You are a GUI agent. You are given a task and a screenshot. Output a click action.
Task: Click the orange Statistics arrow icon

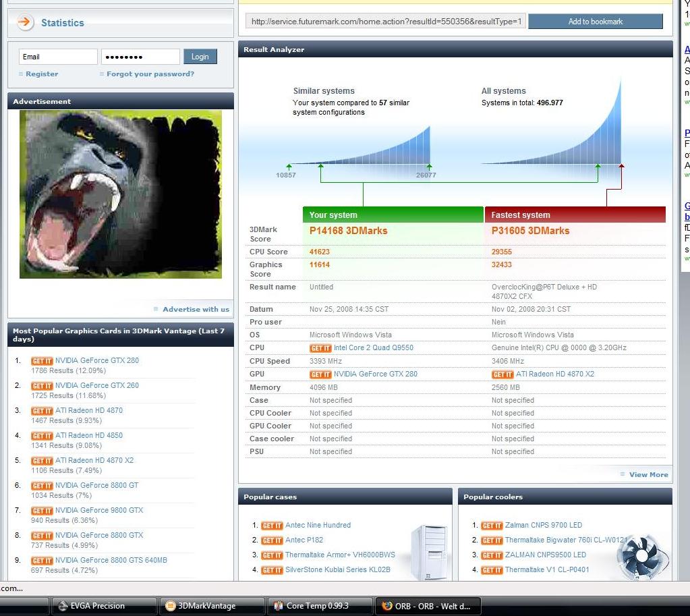coord(25,22)
